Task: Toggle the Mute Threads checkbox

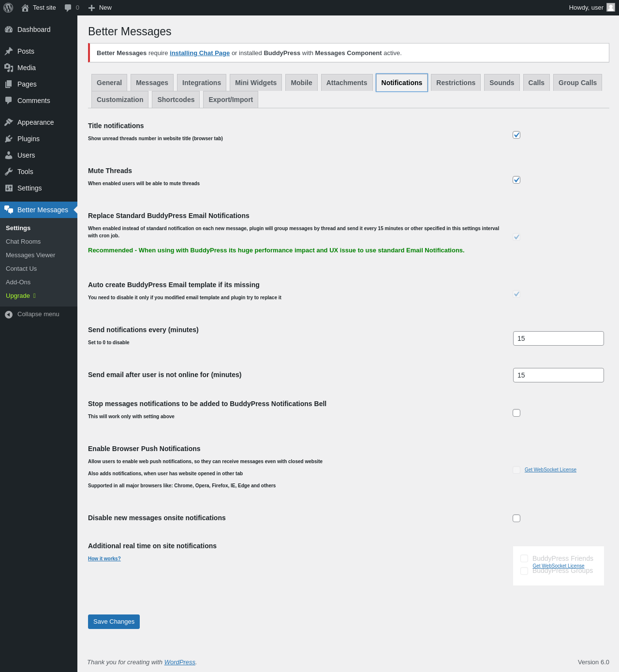Action: point(516,180)
